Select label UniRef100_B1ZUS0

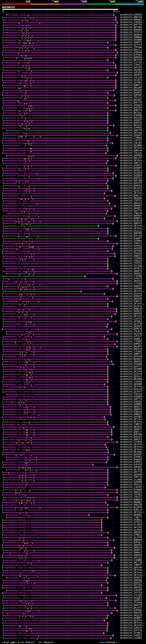[x=131, y=620]
